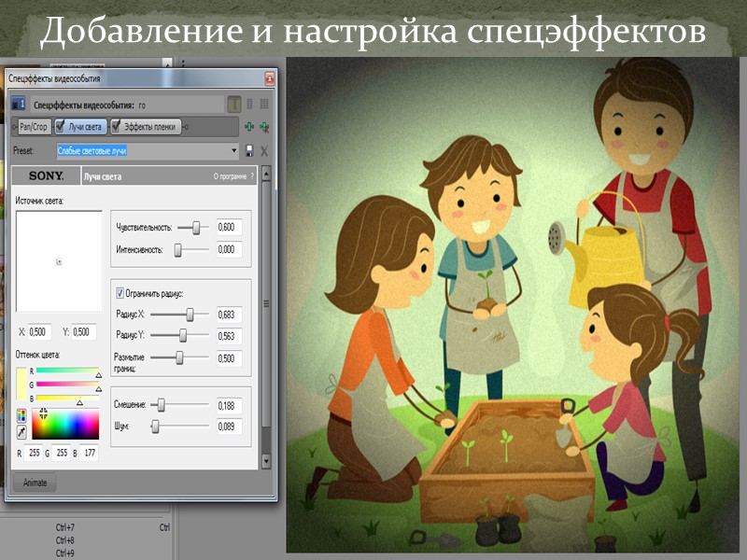747x560 pixels.
Task: Click the effects panel scroll up arrow
Action: [x=266, y=174]
